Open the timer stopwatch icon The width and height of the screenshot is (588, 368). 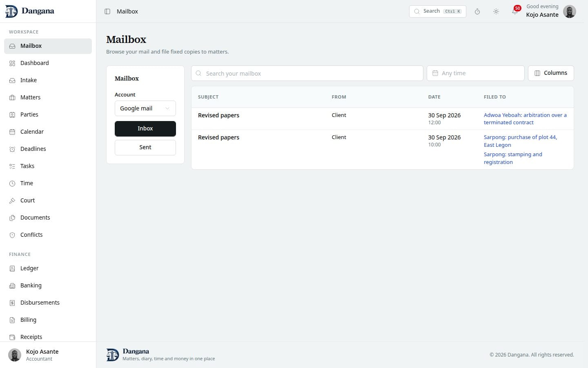point(477,11)
